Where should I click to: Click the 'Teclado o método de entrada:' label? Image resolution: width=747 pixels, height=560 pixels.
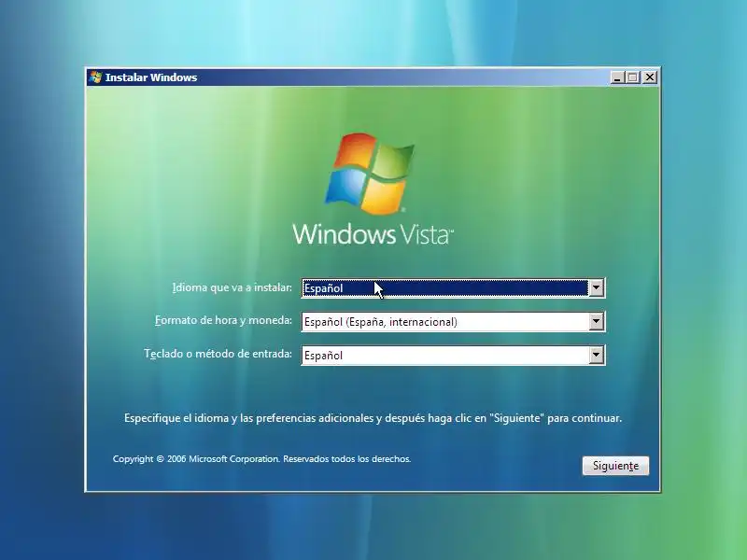[x=218, y=354]
